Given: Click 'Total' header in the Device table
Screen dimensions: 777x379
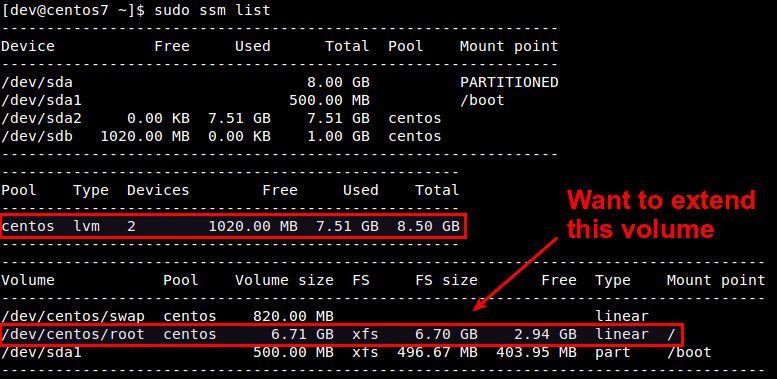Looking at the screenshot, I should click(347, 46).
